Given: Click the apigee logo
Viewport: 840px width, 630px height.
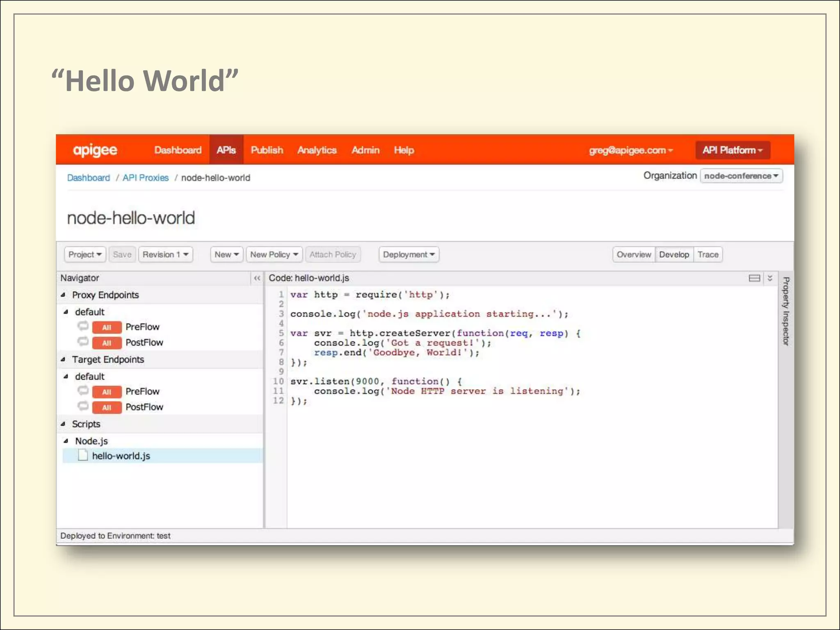Looking at the screenshot, I should 95,150.
